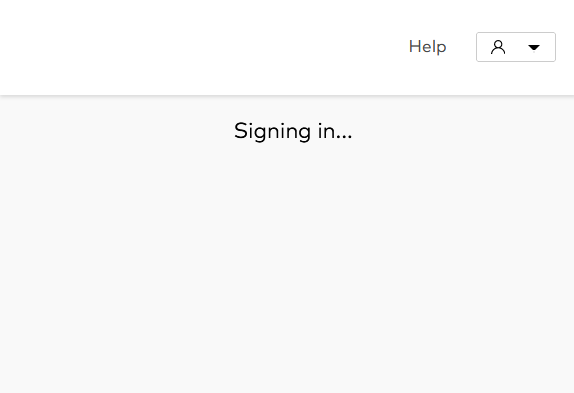Viewport: 574px width, 393px height.
Task: Click the Signing in... status text
Action: click(x=293, y=131)
